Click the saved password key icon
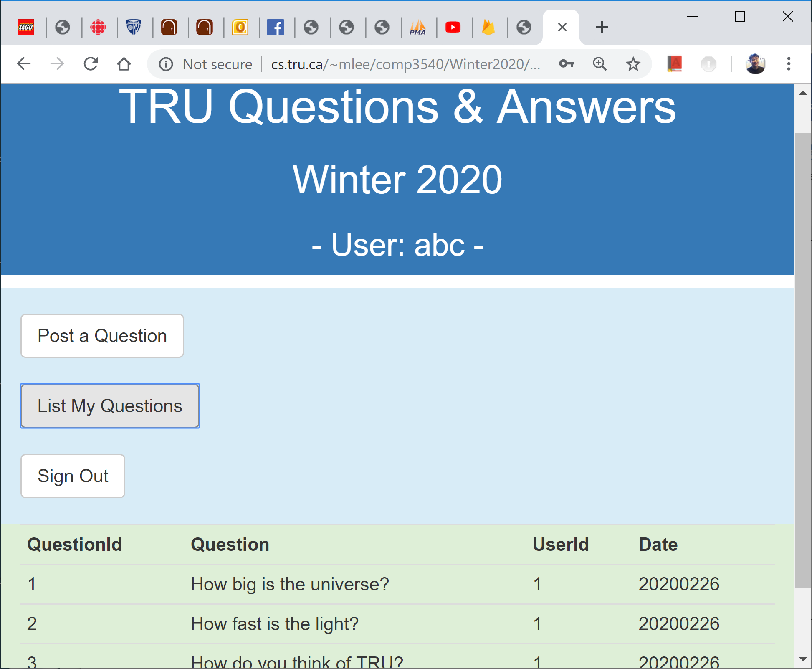 (566, 64)
